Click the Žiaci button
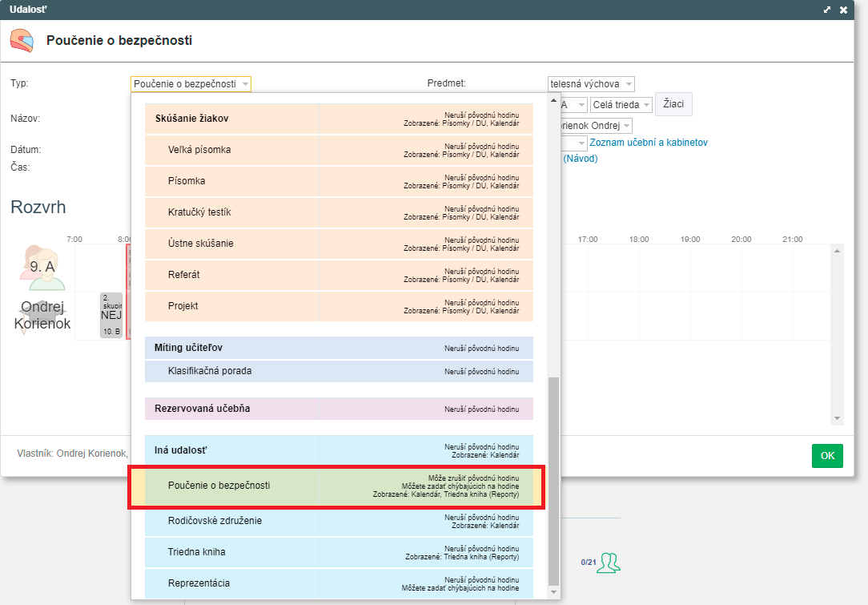This screenshot has height=605, width=868. point(673,104)
